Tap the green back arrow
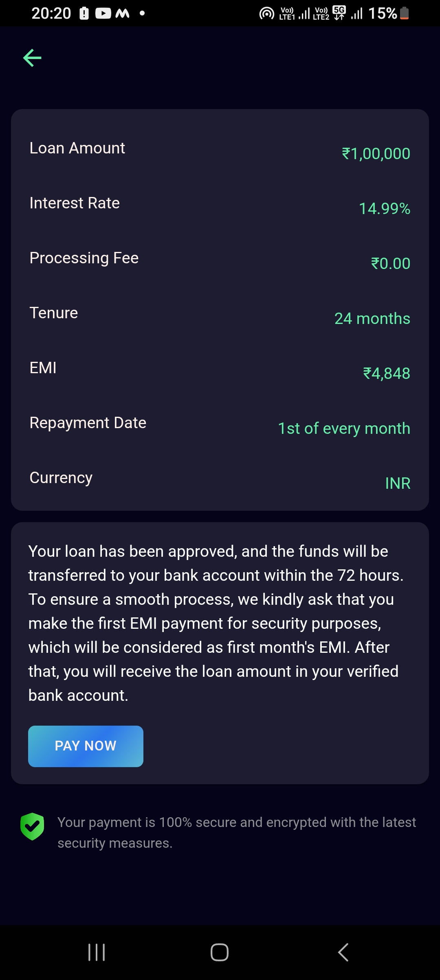The width and height of the screenshot is (440, 980). [32, 58]
